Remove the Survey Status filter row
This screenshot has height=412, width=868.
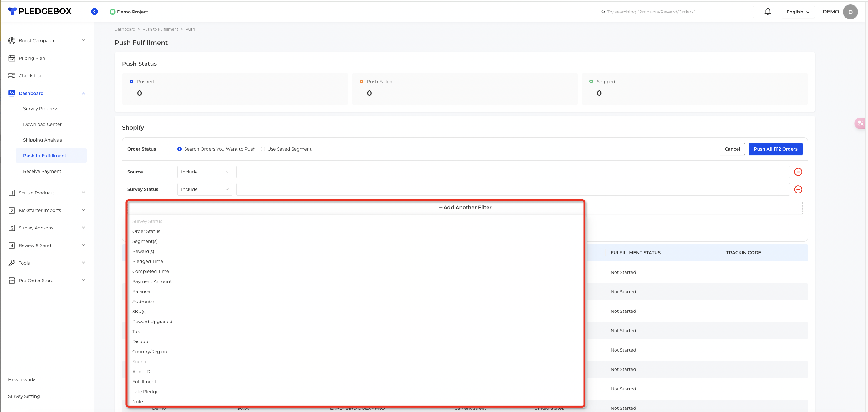pyautogui.click(x=798, y=189)
